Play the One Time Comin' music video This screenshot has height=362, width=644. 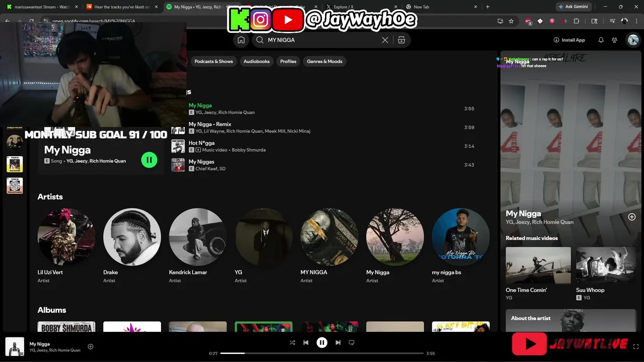coord(538,265)
